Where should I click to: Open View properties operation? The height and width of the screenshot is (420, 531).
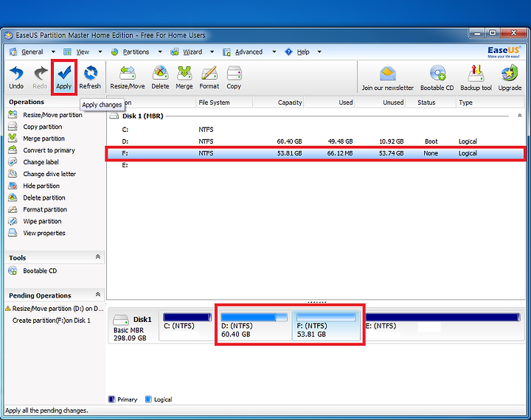click(x=37, y=233)
